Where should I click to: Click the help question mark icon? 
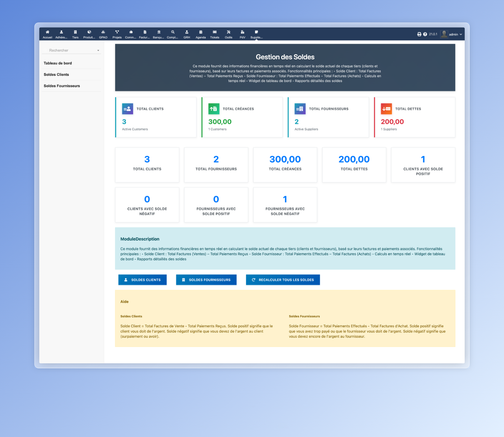click(425, 34)
